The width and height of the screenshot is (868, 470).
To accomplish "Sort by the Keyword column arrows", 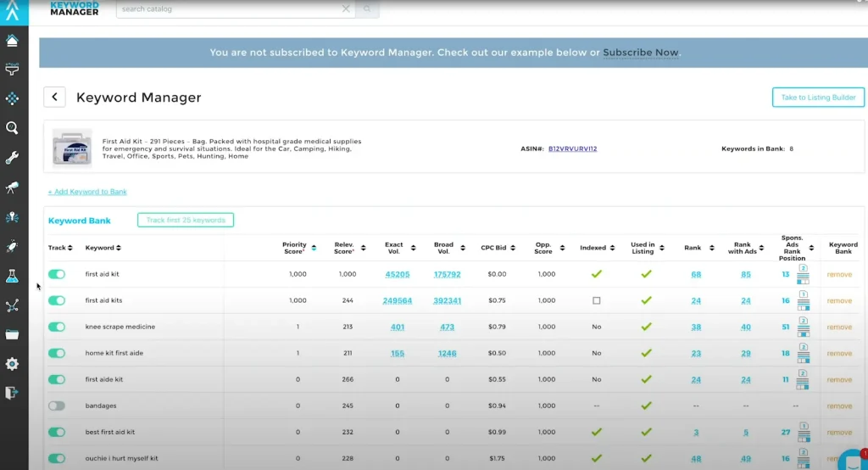I will [119, 248].
